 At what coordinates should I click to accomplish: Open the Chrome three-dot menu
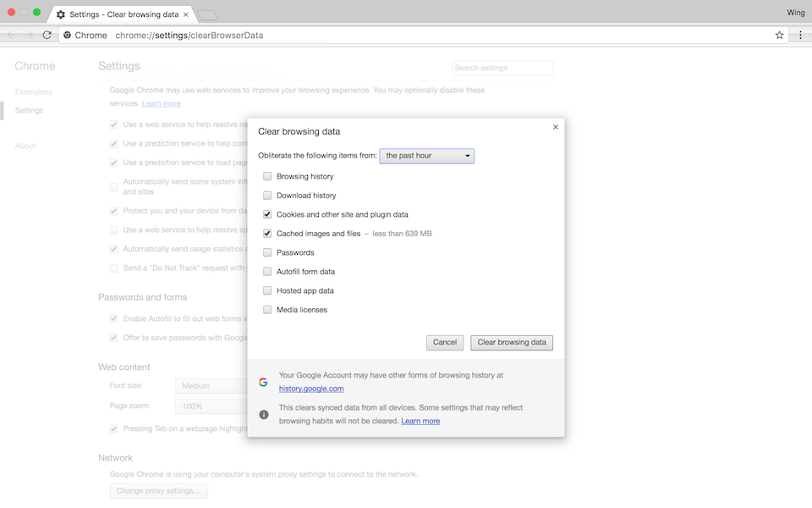pyautogui.click(x=800, y=36)
